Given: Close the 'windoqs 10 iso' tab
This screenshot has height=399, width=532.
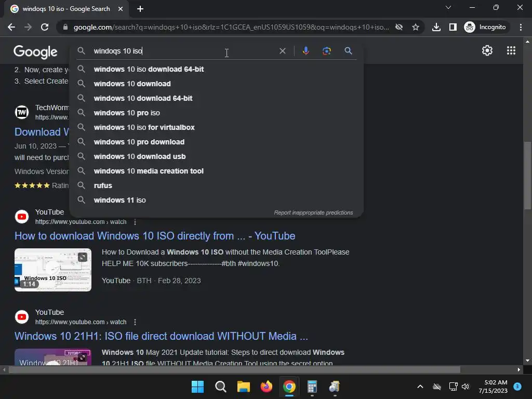Looking at the screenshot, I should click(x=121, y=9).
